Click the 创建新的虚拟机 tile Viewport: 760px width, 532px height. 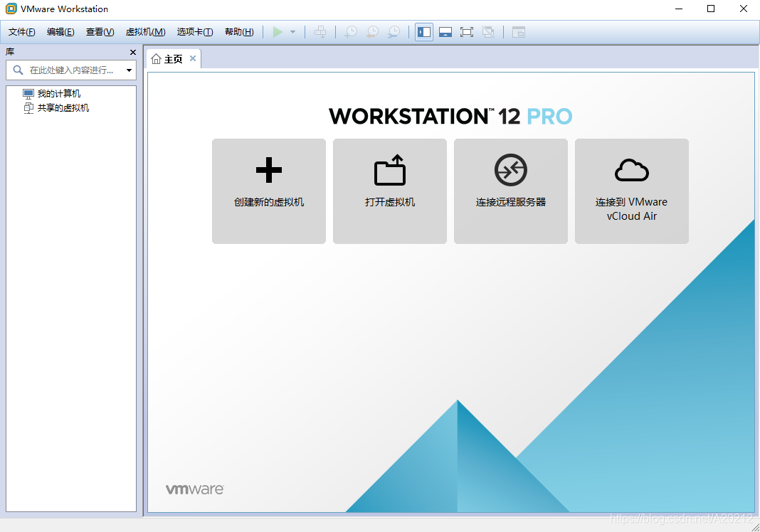[269, 191]
